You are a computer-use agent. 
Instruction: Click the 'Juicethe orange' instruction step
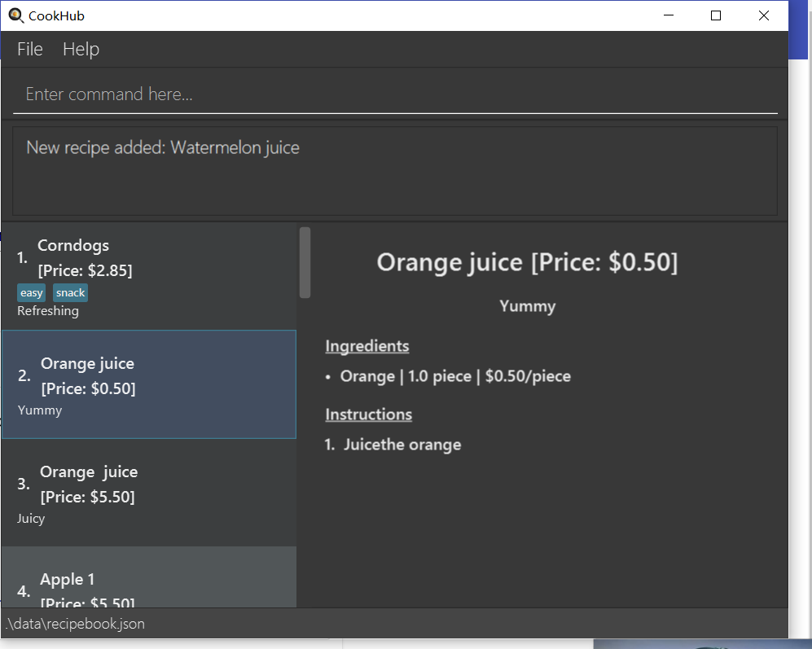click(402, 445)
